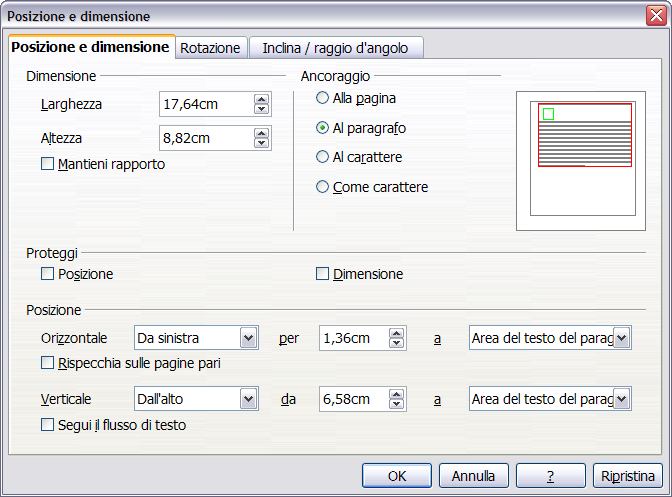Check the Proteggi Dimensione box
This screenshot has width=672, height=497.
coord(322,274)
